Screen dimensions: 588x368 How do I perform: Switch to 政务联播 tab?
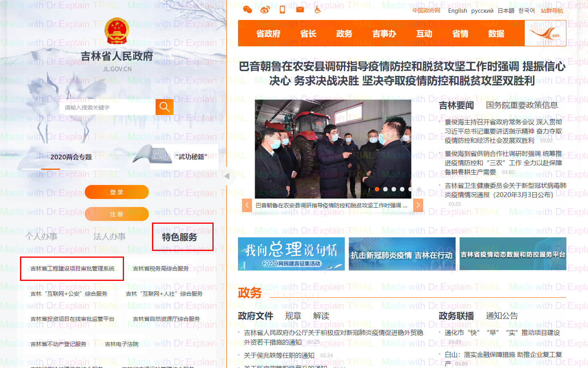pyautogui.click(x=456, y=316)
